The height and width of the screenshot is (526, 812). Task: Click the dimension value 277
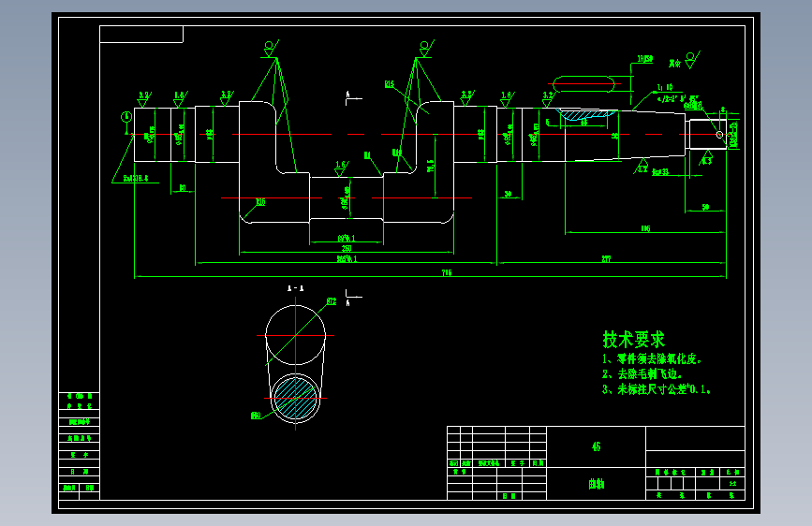click(x=606, y=259)
